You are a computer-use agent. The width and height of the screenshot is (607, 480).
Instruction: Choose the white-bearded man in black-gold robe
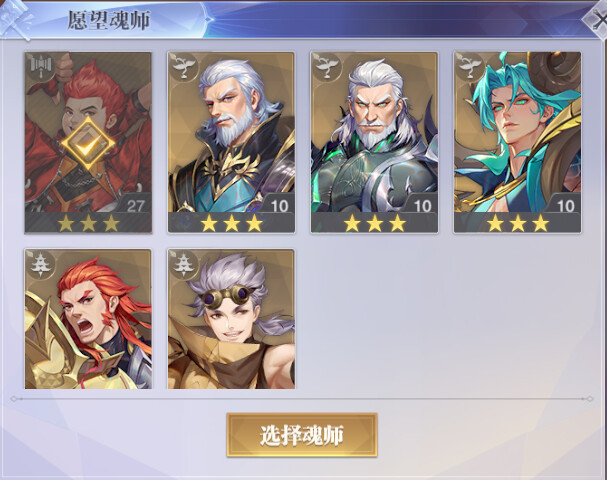[231, 142]
